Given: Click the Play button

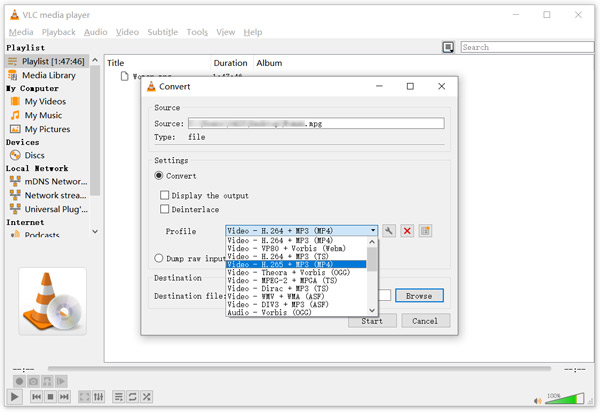Looking at the screenshot, I should point(15,397).
